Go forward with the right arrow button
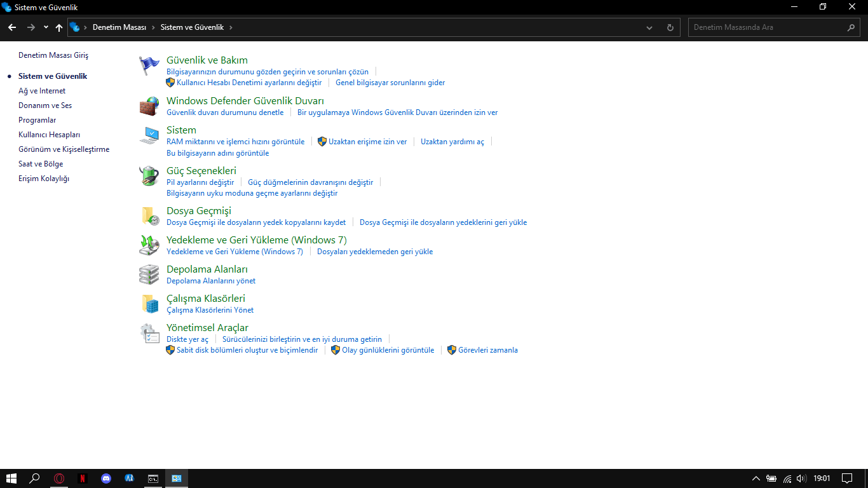 tap(31, 27)
